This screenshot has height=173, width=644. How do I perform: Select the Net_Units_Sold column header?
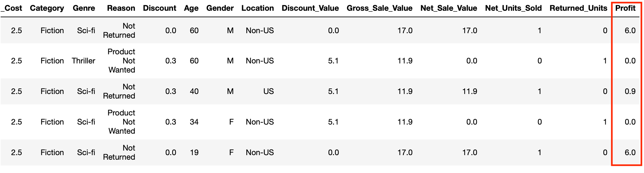(x=513, y=8)
